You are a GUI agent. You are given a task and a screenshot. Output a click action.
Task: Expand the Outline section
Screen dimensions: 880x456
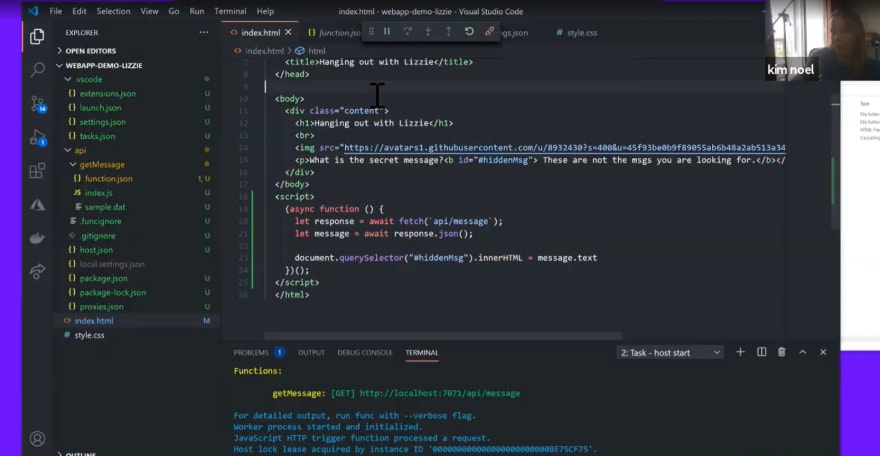[77, 453]
